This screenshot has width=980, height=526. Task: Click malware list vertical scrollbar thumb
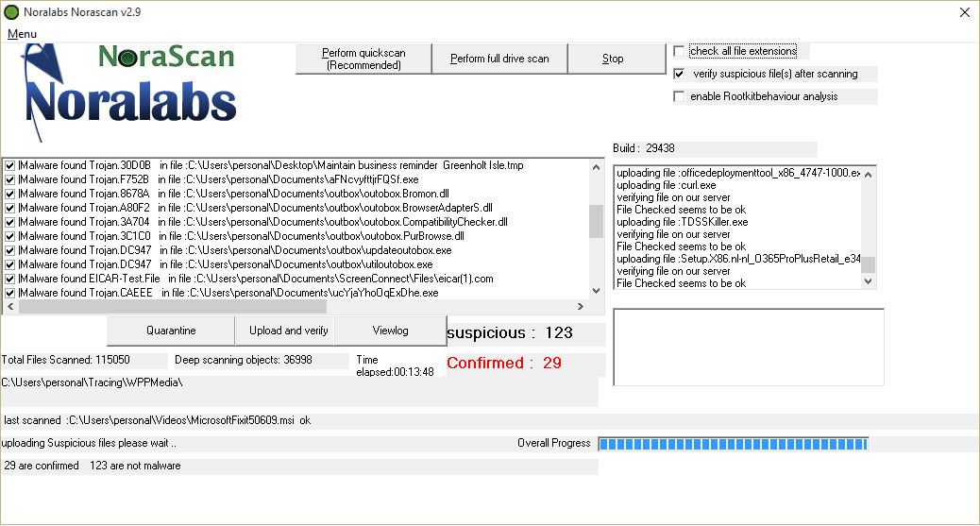click(x=596, y=221)
